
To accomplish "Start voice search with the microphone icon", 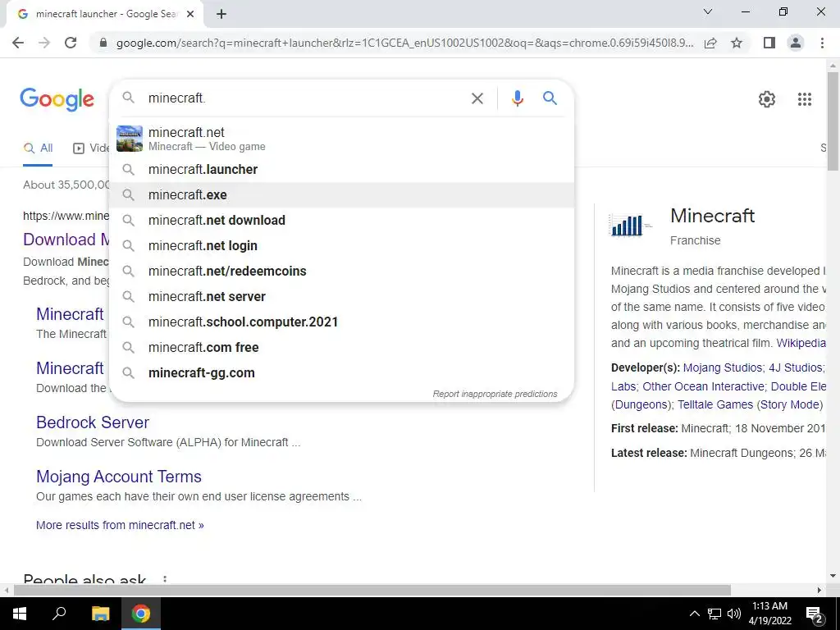I will pyautogui.click(x=517, y=98).
